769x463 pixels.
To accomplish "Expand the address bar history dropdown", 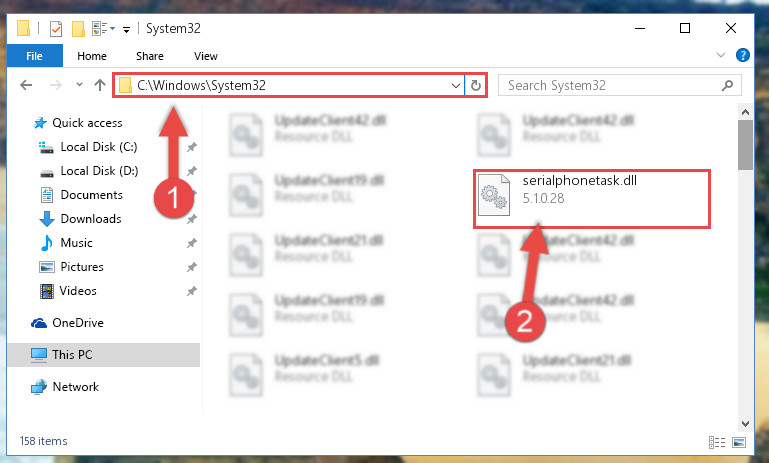I will pos(456,86).
